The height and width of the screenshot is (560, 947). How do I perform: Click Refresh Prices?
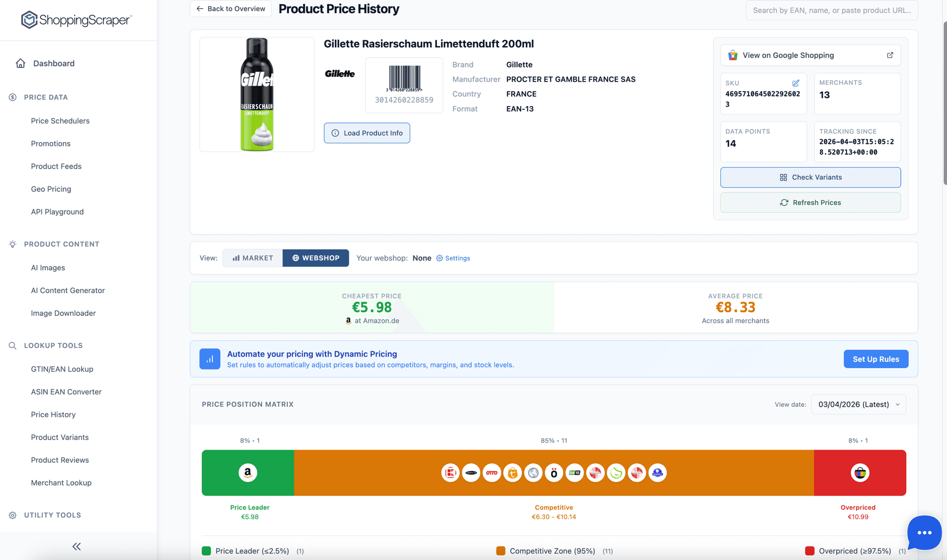pyautogui.click(x=810, y=202)
